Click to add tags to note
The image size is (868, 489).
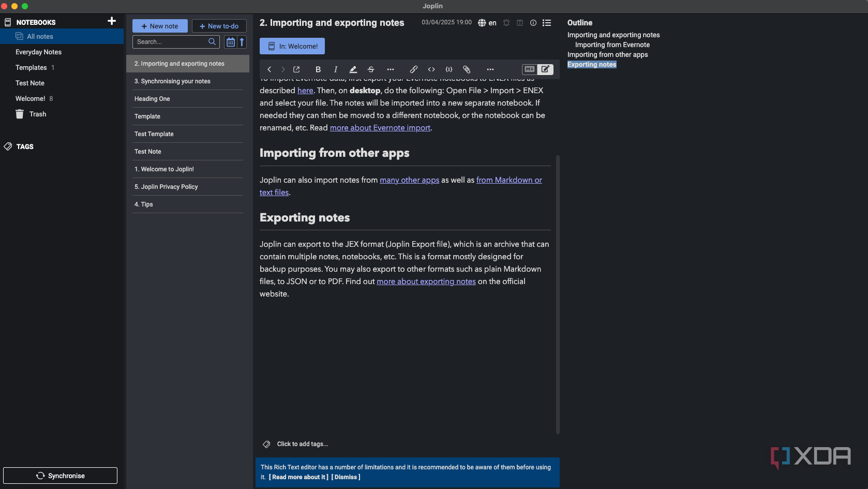(x=302, y=444)
